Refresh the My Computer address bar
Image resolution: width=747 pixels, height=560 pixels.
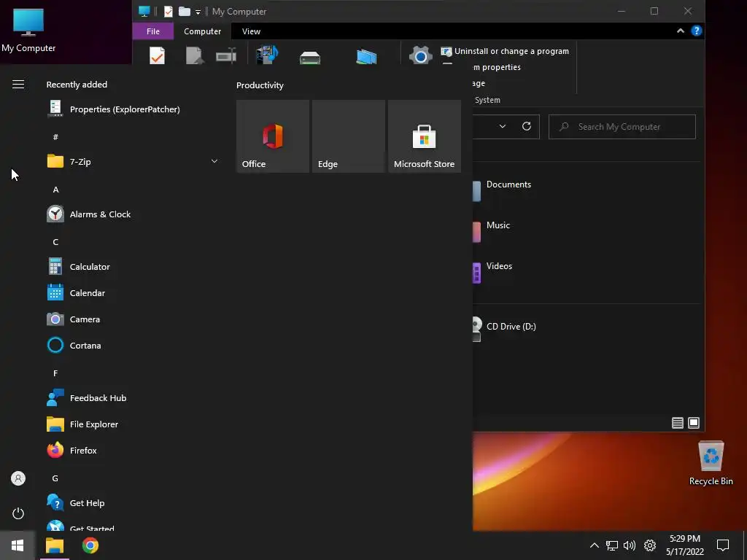(x=527, y=126)
